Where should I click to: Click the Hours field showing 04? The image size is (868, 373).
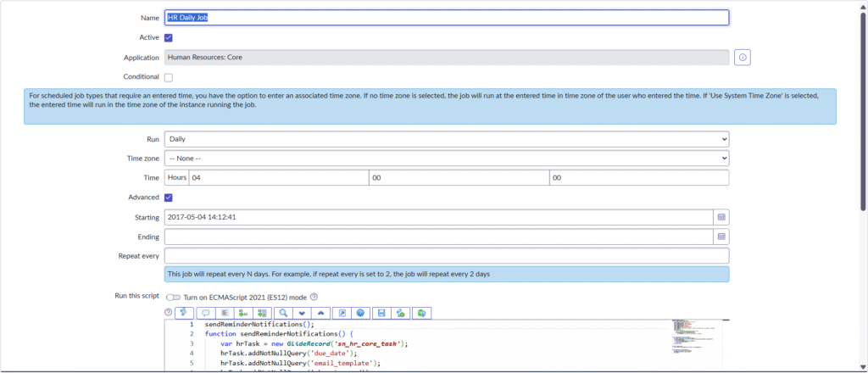coord(277,177)
